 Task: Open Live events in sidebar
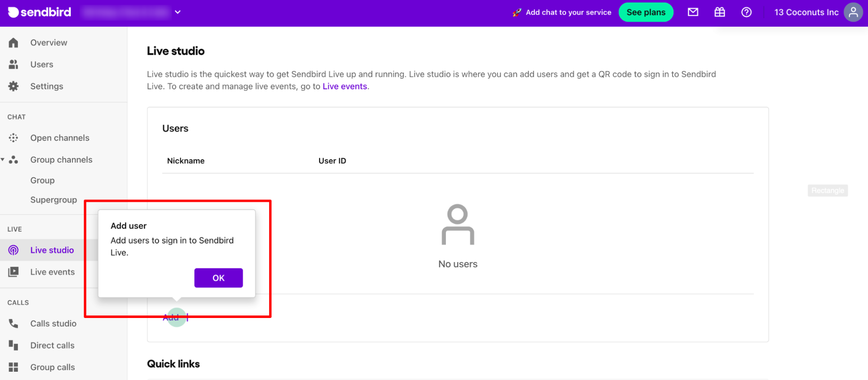pyautogui.click(x=53, y=272)
